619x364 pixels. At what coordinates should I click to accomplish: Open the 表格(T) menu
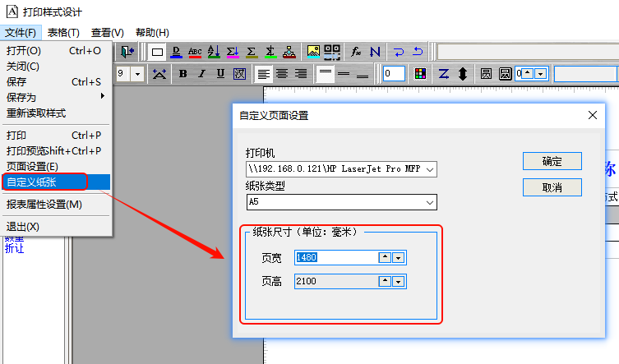click(63, 32)
